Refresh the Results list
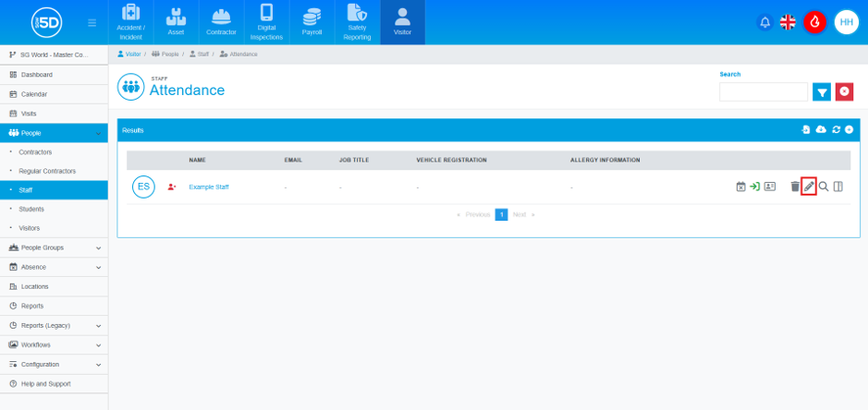Image resolution: width=868 pixels, height=410 pixels. tap(836, 129)
